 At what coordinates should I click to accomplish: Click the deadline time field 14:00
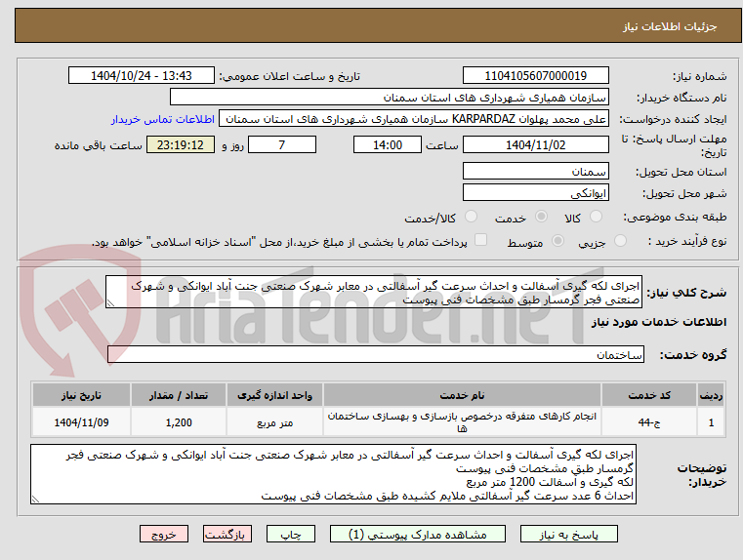click(x=388, y=144)
